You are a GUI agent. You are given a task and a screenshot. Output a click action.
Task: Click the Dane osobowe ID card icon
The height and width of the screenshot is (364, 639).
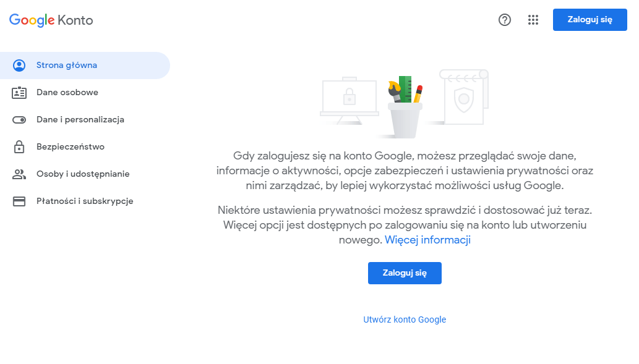(x=19, y=93)
